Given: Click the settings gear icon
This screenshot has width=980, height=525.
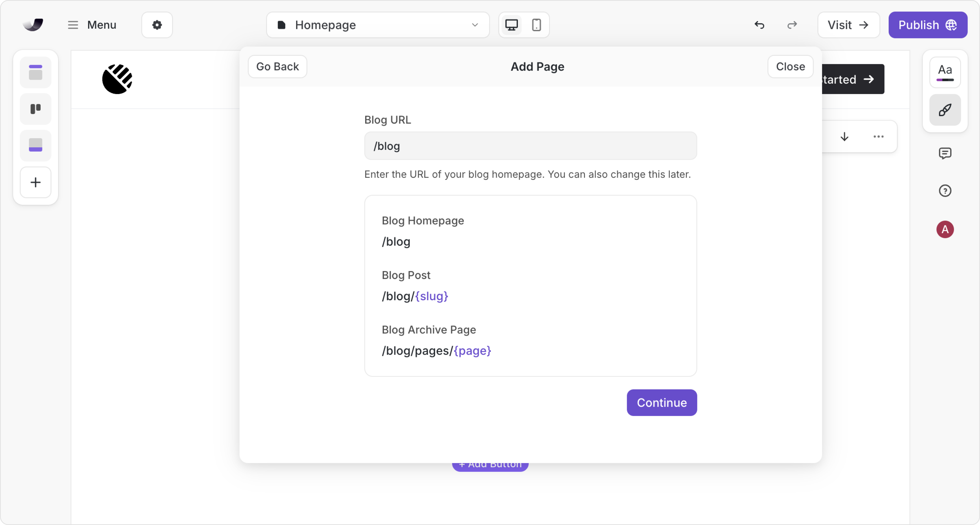Looking at the screenshot, I should (157, 25).
